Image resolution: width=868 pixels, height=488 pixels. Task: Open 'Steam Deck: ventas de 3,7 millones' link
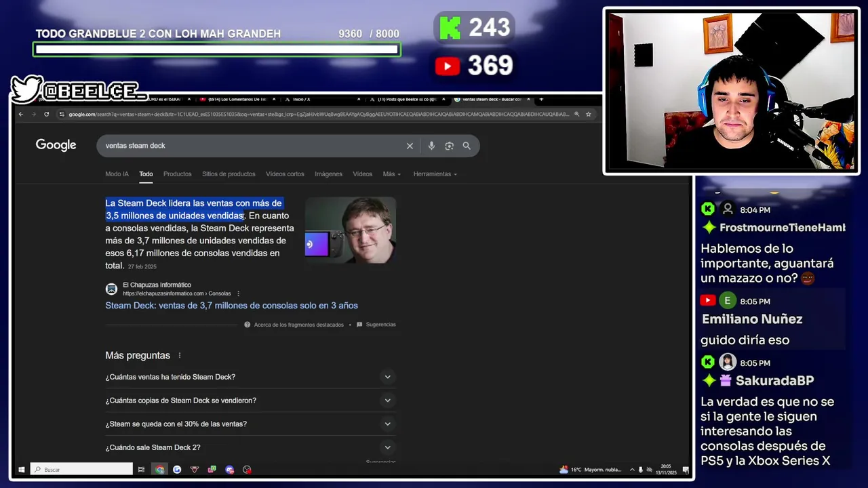231,306
